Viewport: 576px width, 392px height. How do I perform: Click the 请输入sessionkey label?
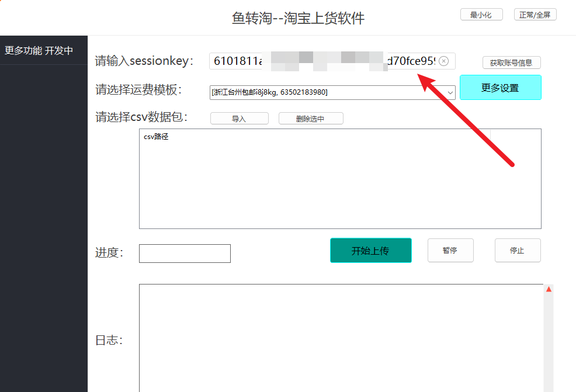pos(144,61)
